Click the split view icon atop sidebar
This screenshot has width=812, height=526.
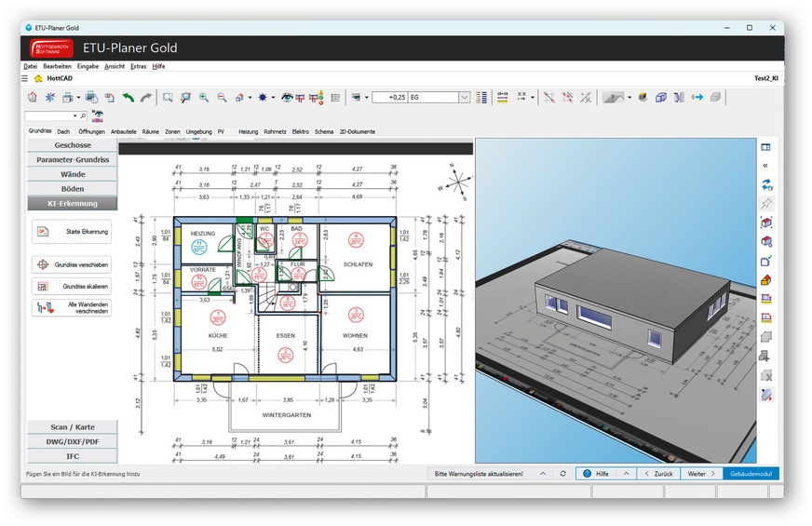pyautogui.click(x=766, y=147)
